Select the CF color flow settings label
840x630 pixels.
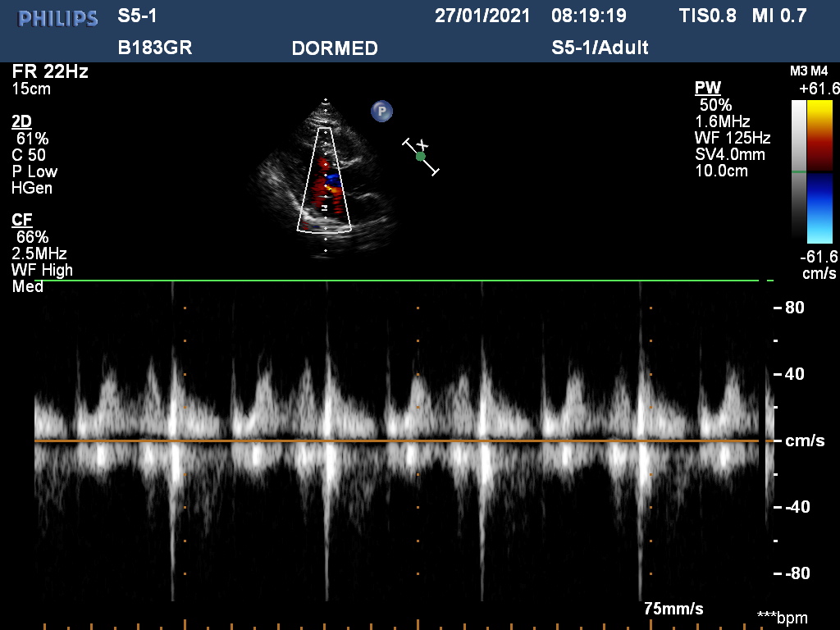tap(21, 220)
